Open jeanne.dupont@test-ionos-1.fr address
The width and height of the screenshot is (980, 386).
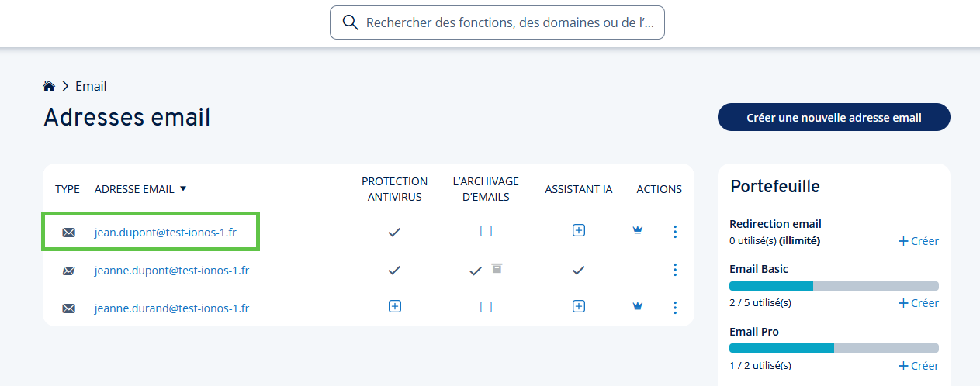tap(171, 271)
